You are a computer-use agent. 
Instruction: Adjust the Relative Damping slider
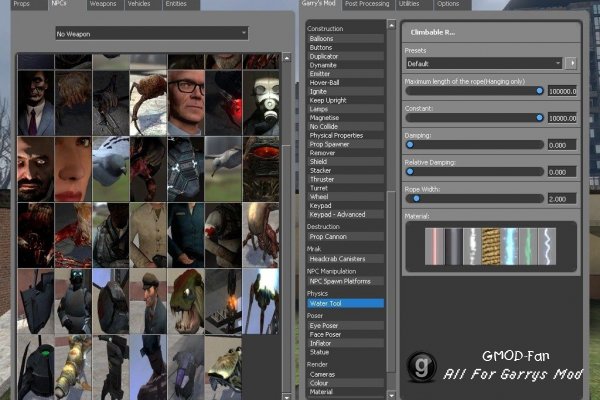pos(474,171)
